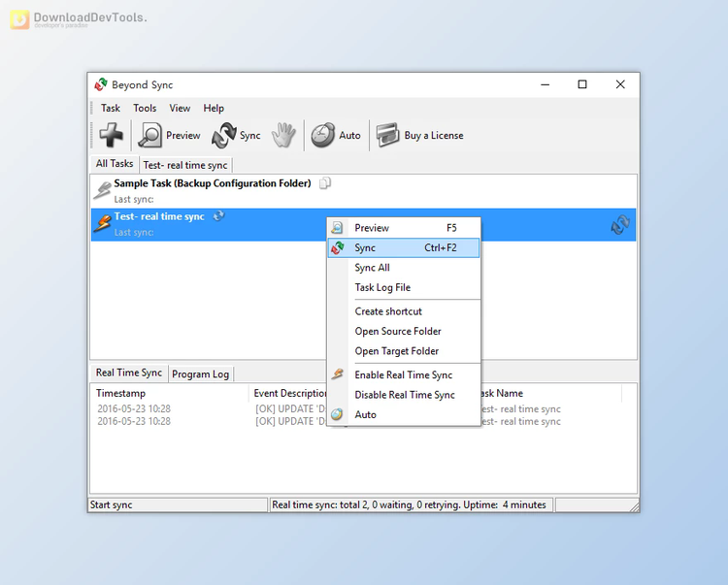The image size is (728, 585).
Task: Click the Auto clock toolbar icon
Action: [x=323, y=135]
